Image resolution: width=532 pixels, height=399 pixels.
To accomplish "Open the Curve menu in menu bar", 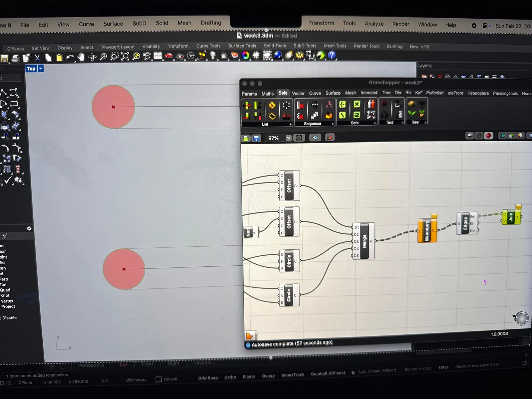I will [86, 24].
